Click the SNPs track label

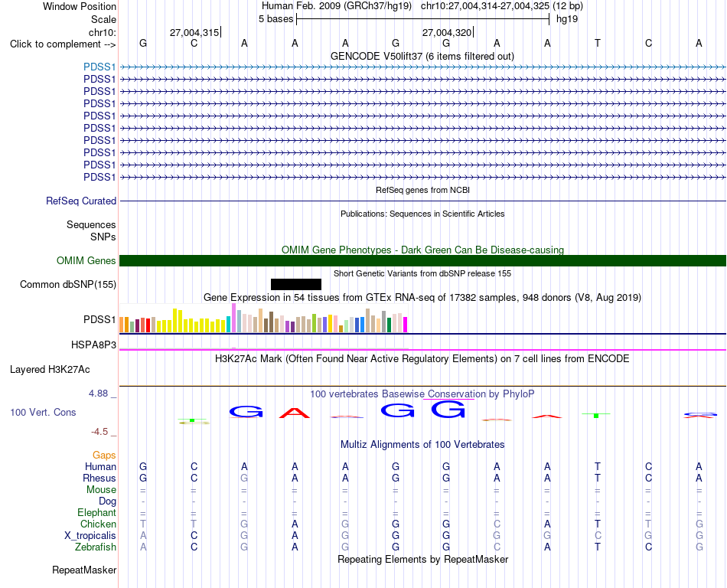coord(103,237)
